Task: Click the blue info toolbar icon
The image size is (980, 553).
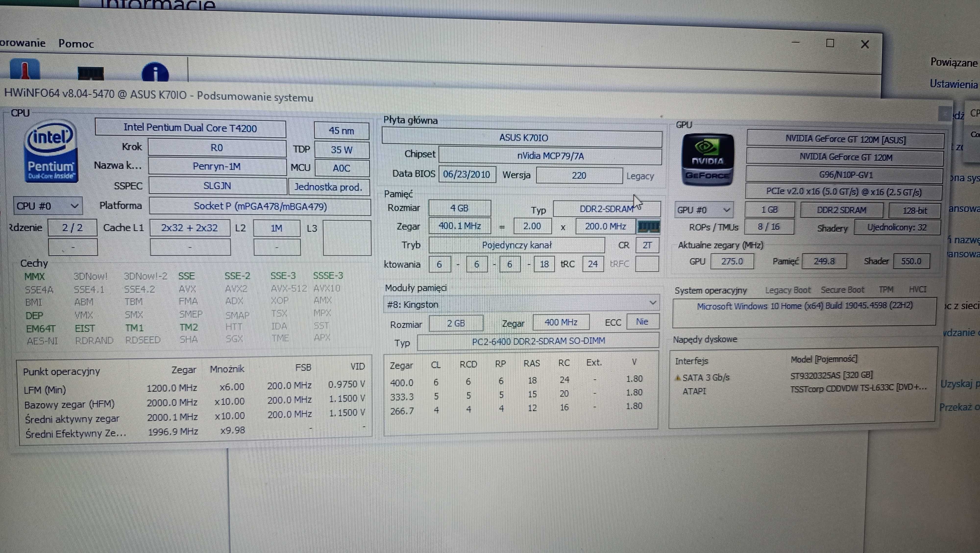Action: 155,72
